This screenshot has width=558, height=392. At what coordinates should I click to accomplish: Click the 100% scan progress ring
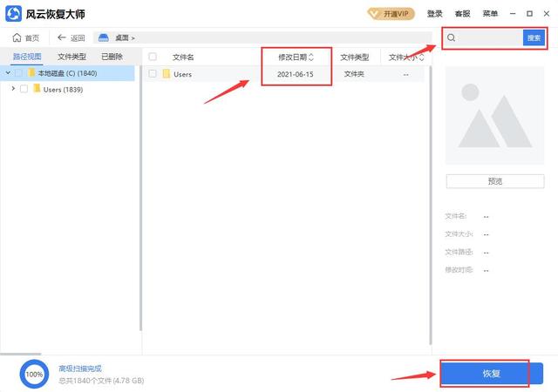34,374
